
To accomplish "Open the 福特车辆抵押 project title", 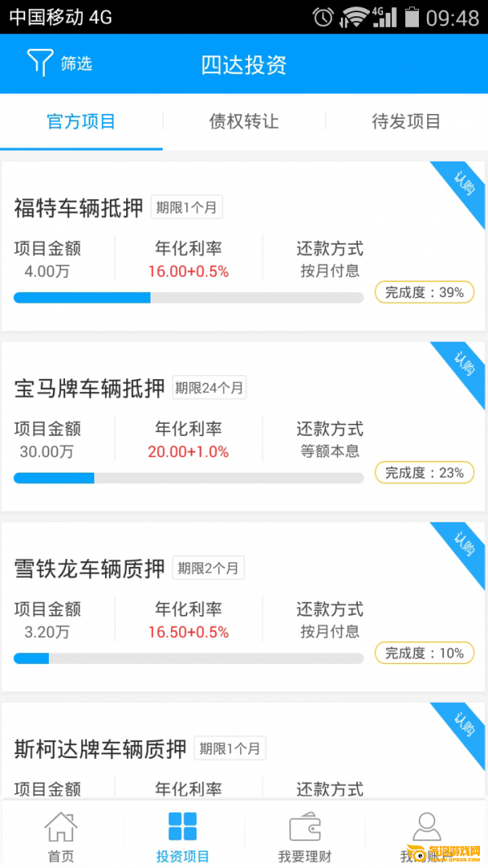I will click(x=79, y=208).
